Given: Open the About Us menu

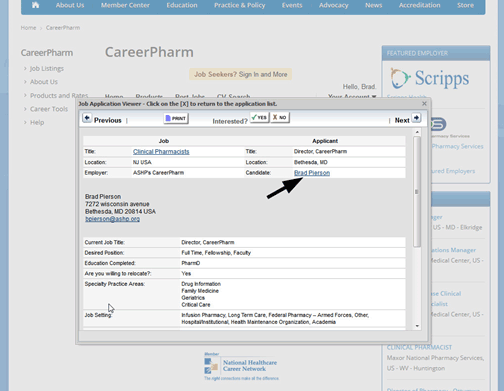Looking at the screenshot, I should 70,5.
